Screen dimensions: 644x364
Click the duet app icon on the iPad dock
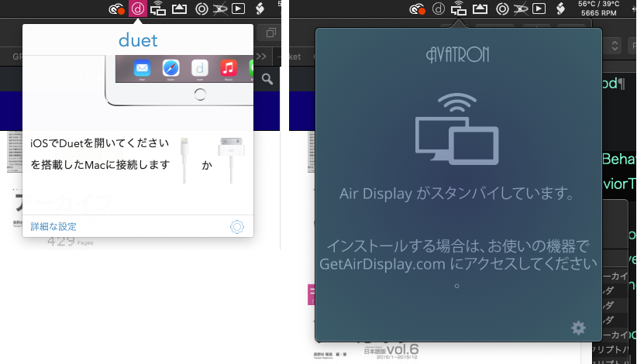pyautogui.click(x=200, y=68)
